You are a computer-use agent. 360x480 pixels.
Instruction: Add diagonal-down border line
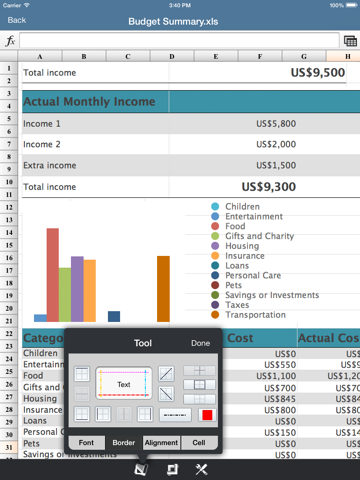(x=166, y=394)
